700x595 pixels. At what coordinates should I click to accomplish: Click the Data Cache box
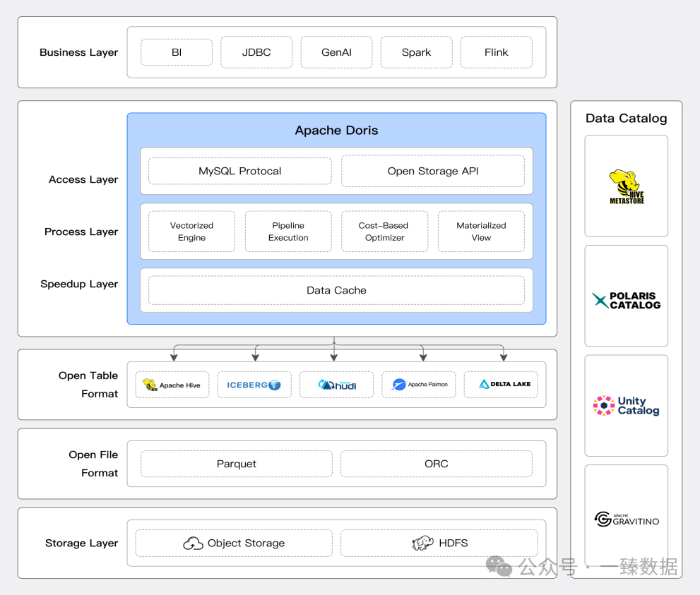pyautogui.click(x=336, y=290)
